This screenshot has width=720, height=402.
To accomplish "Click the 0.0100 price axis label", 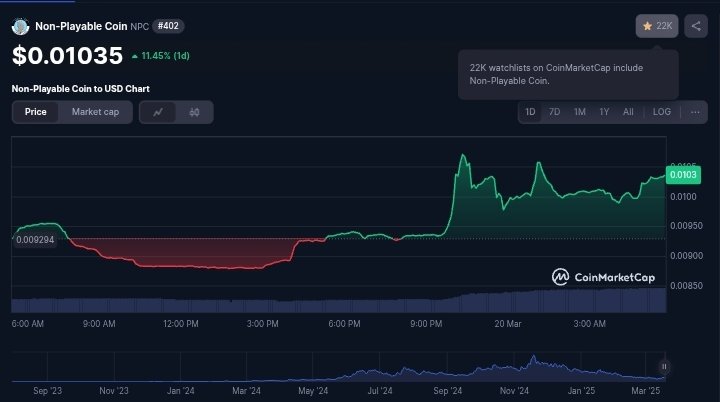I will click(x=683, y=197).
